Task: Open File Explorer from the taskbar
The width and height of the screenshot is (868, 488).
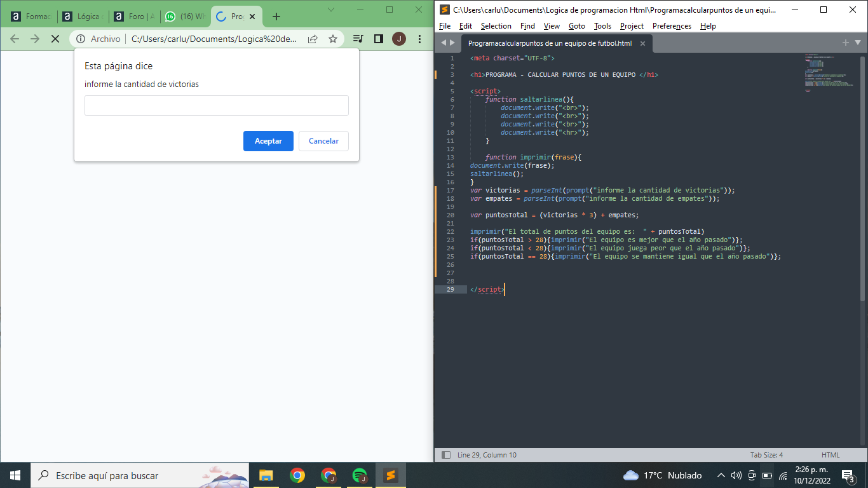Action: click(266, 475)
